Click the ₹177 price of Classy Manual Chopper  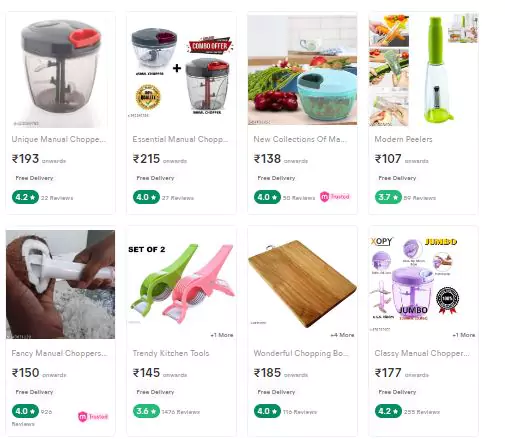pos(388,373)
